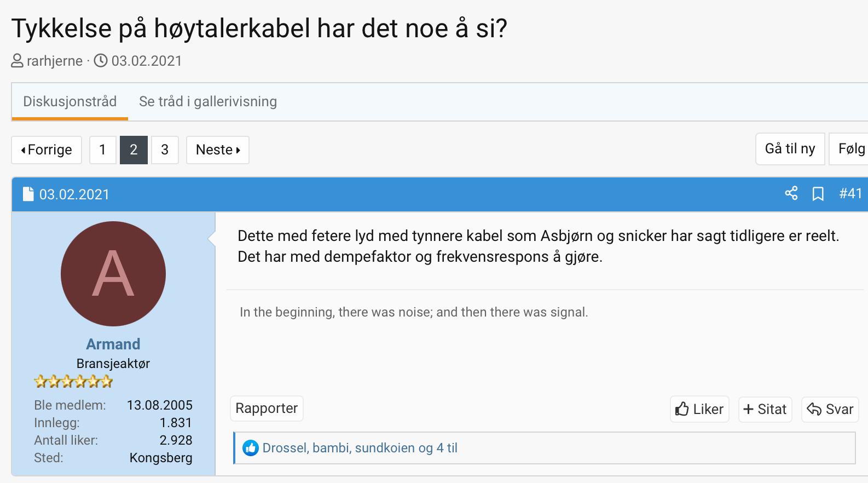Bookmark post #41 with the bookmark icon
Screen dimensions: 868x483
(x=818, y=194)
